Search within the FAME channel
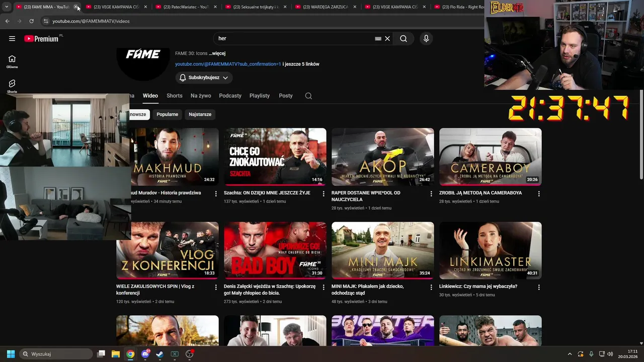This screenshot has height=362, width=644. click(308, 96)
